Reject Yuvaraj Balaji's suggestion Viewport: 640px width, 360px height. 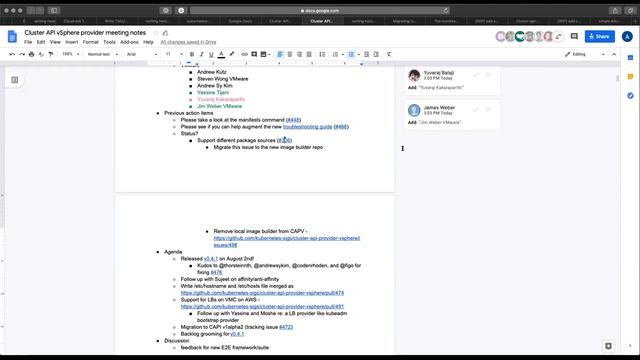click(489, 75)
